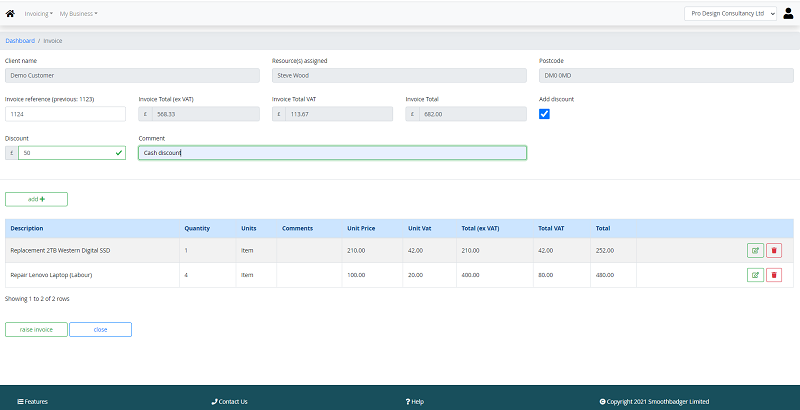Delete the Repair Lenovo Laptop (Labour) row

click(774, 275)
